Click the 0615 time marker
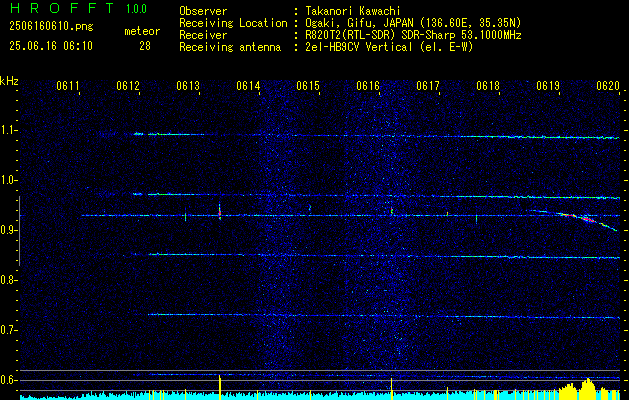 click(308, 85)
